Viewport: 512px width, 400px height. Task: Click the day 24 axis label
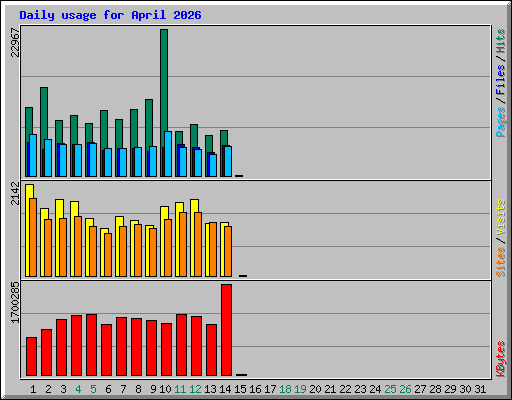(375, 389)
